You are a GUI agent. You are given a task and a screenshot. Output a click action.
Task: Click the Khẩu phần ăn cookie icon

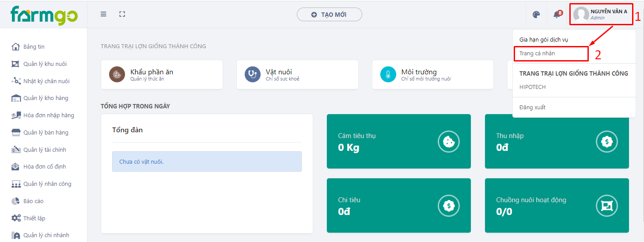117,74
